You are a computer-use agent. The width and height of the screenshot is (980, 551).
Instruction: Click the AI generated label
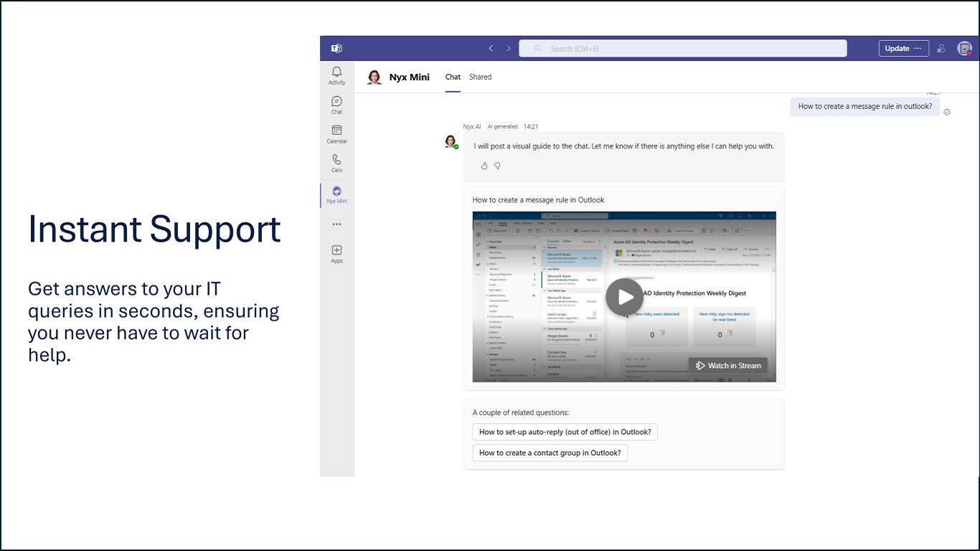[x=503, y=126]
